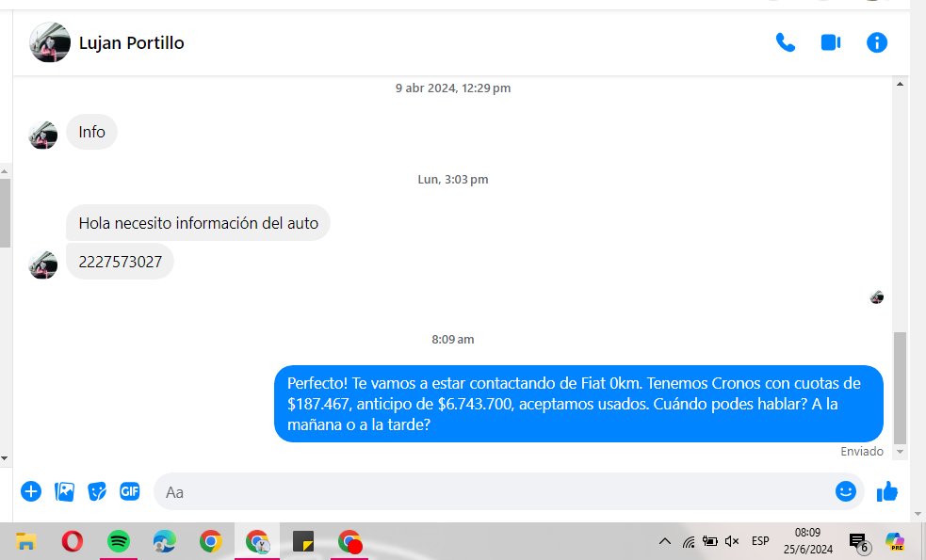
Task: Expand the hidden system tray icons
Action: coord(664,541)
